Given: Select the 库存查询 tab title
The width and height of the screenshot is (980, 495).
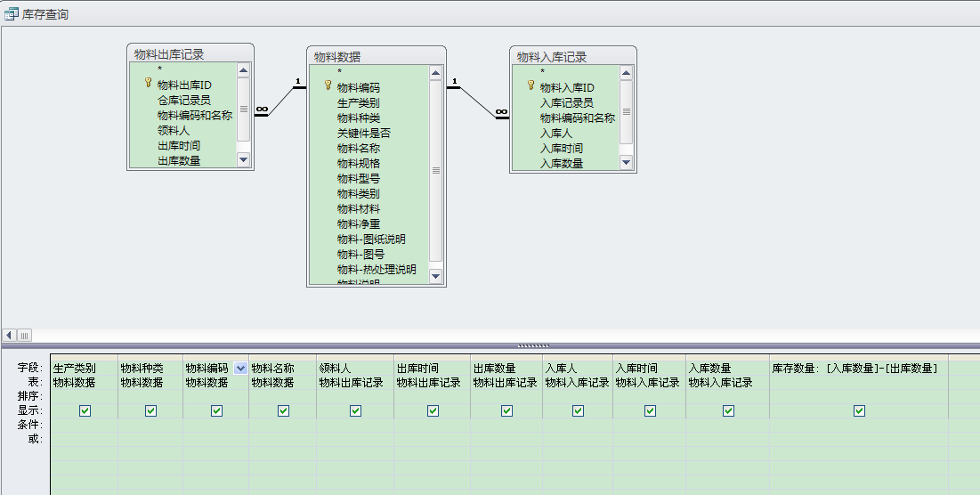Looking at the screenshot, I should pyautogui.click(x=45, y=14).
